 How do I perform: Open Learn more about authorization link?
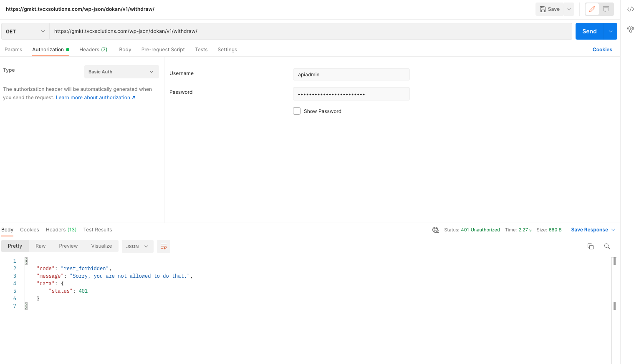pos(96,98)
